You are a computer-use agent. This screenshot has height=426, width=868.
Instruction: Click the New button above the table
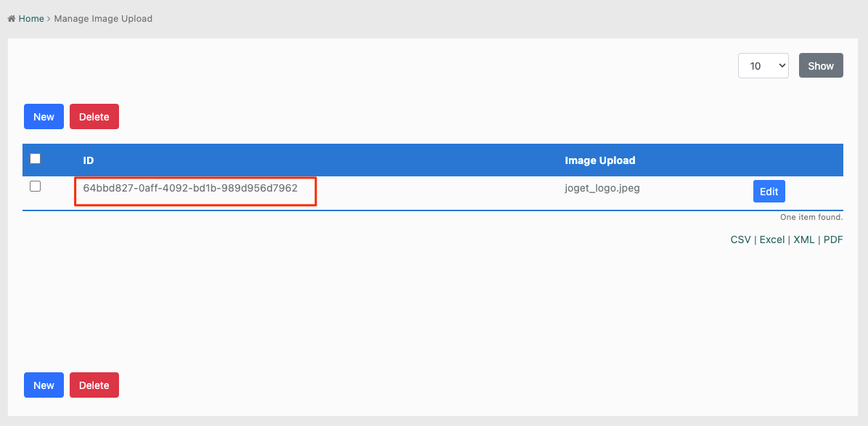point(44,117)
